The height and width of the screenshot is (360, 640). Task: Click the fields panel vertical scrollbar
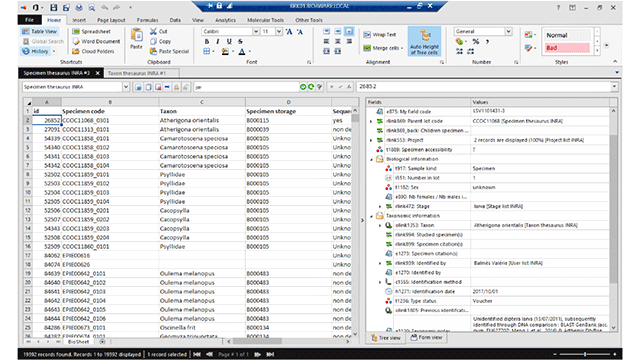click(x=613, y=208)
